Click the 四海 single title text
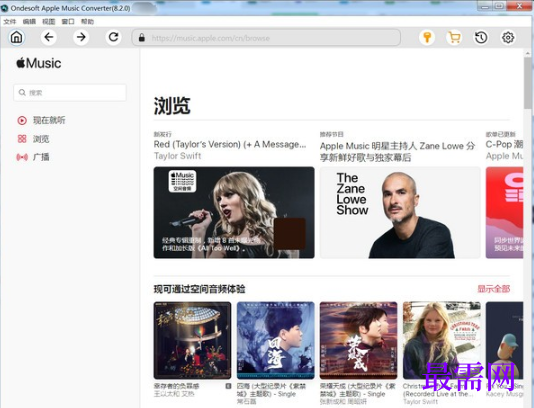Viewport: 534px width, 408px height. tap(271, 390)
